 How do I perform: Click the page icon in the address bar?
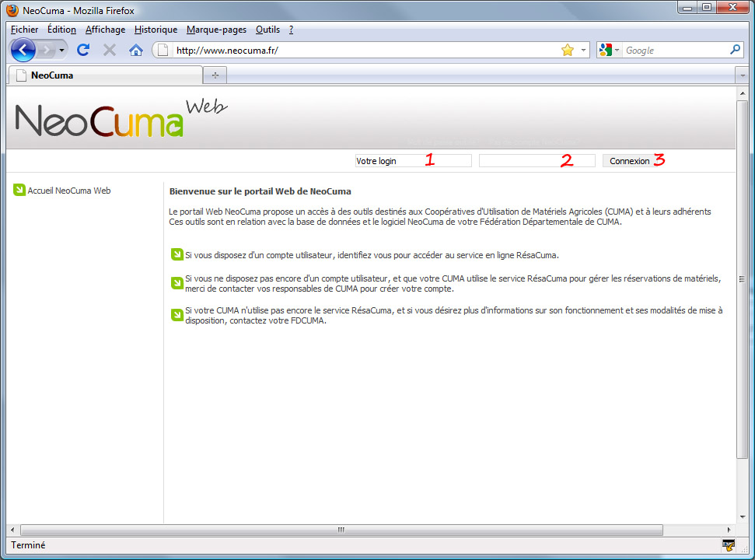click(163, 50)
